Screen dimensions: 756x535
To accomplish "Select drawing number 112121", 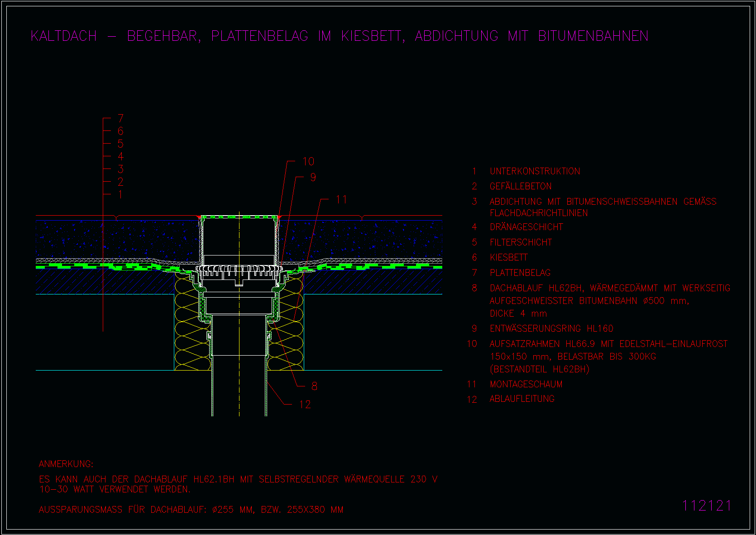I will pos(707,506).
